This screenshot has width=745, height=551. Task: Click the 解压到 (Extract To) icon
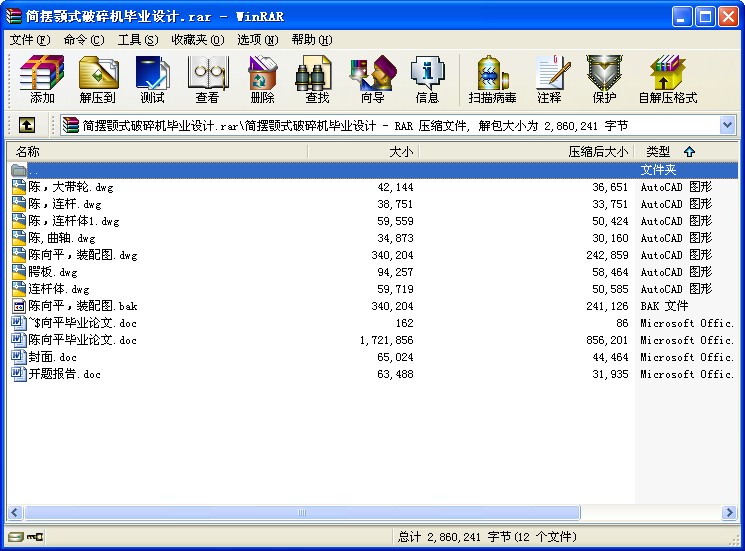pyautogui.click(x=97, y=78)
